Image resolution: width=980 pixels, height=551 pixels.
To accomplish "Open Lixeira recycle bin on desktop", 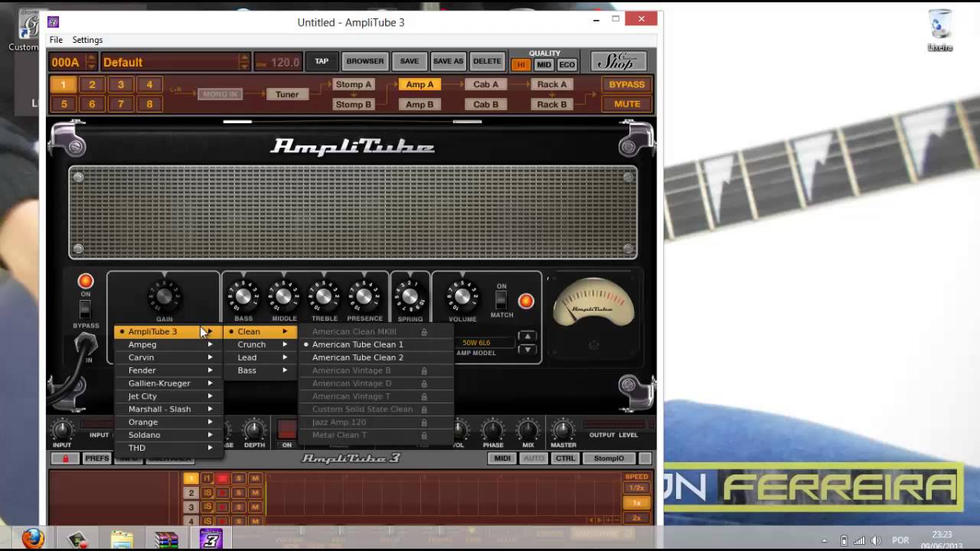I will (x=939, y=31).
